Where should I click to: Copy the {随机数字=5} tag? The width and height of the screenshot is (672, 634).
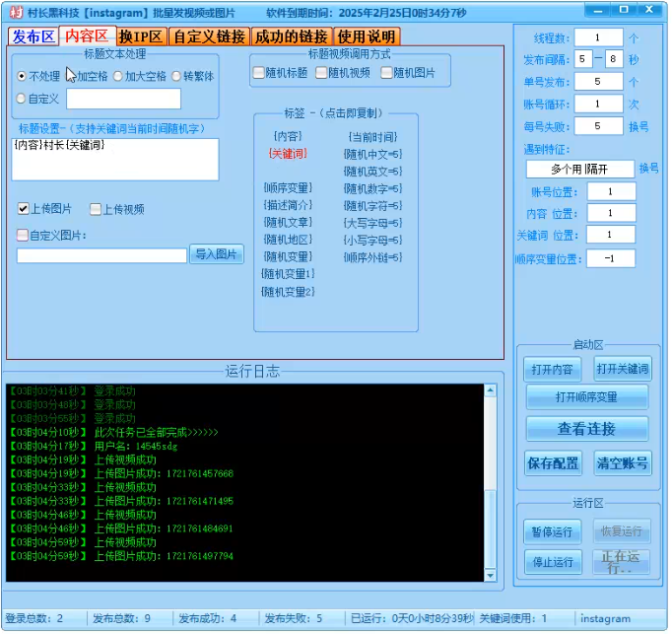click(372, 188)
